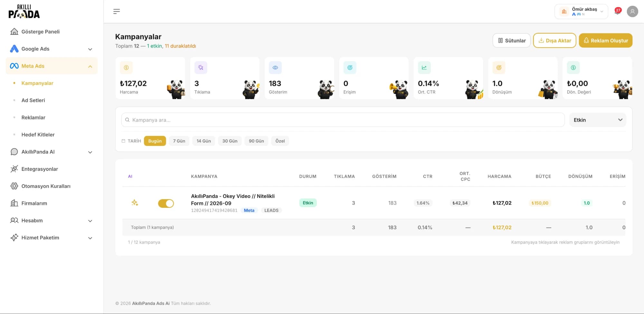Click the Erişim target icon
Screen dimensions: 644x314
coord(350,68)
